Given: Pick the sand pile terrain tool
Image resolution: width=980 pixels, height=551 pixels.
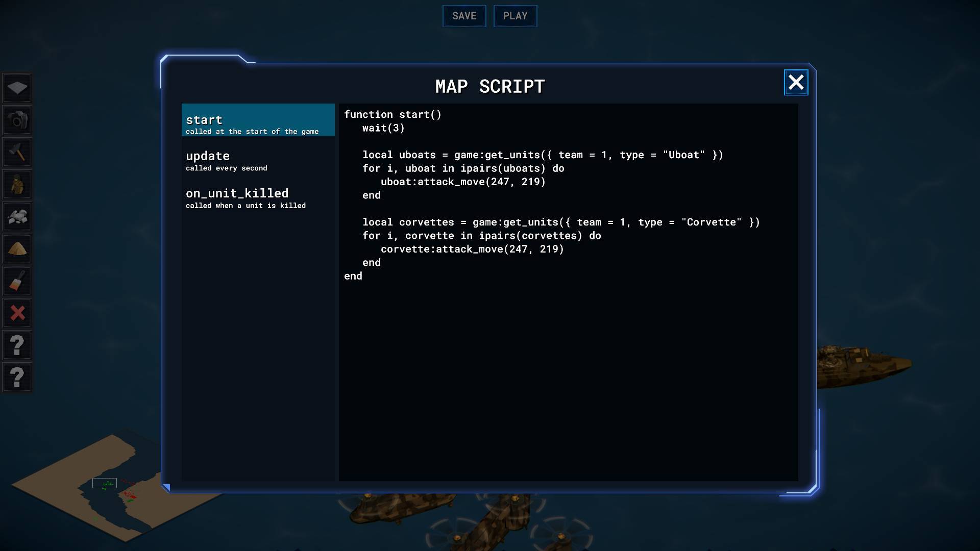Looking at the screenshot, I should point(17,249).
